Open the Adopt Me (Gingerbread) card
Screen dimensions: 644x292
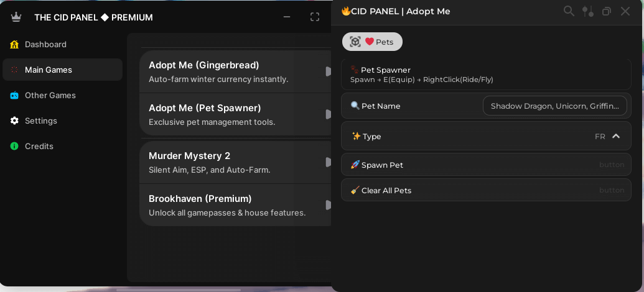[235, 72]
